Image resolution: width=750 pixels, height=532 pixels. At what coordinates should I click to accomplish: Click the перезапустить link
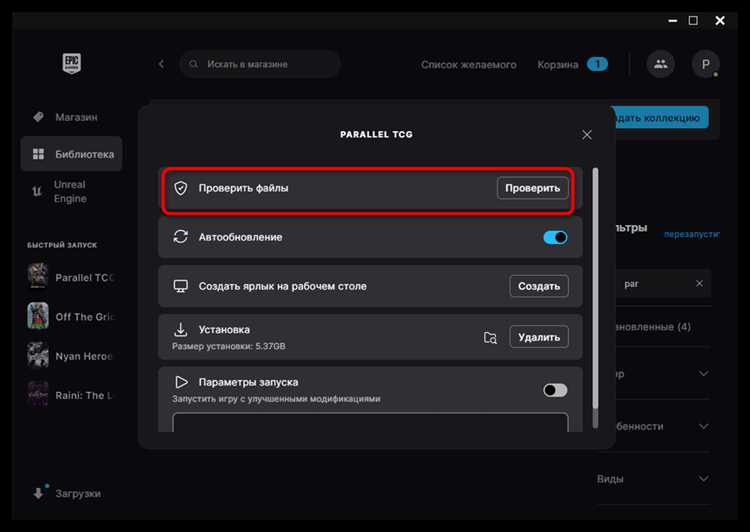pos(692,234)
